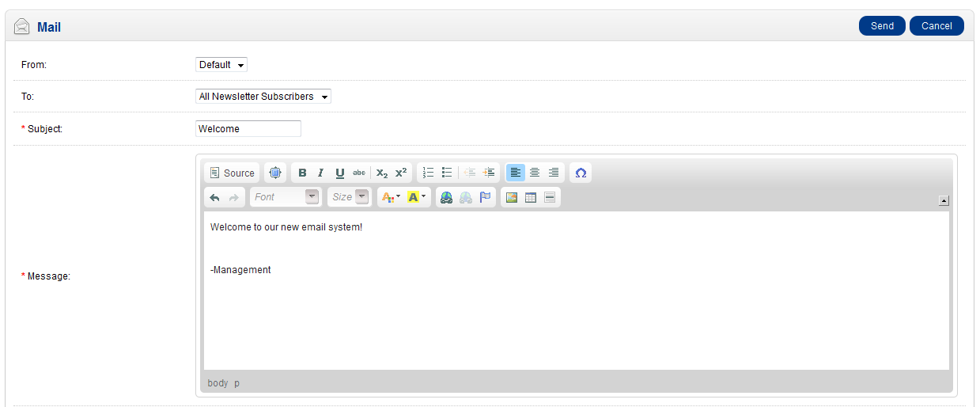Viewport: 980px width, 407px height.
Task: Toggle Source view of the message
Action: pyautogui.click(x=232, y=173)
